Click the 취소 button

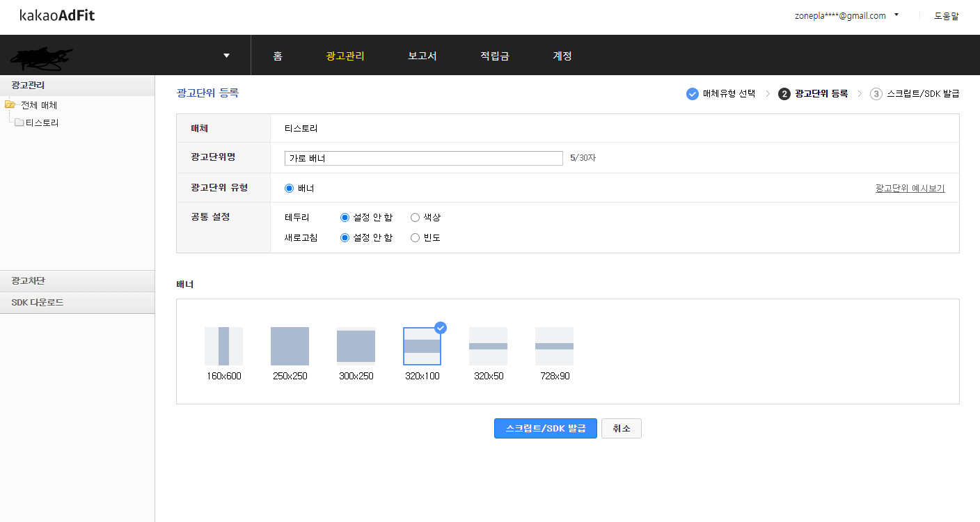pyautogui.click(x=622, y=428)
